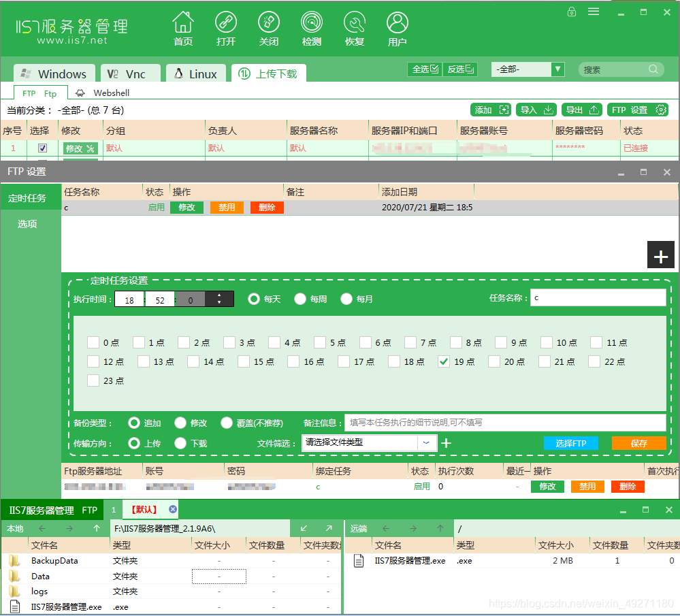Click the blue 选择FTP button

pos(570,442)
